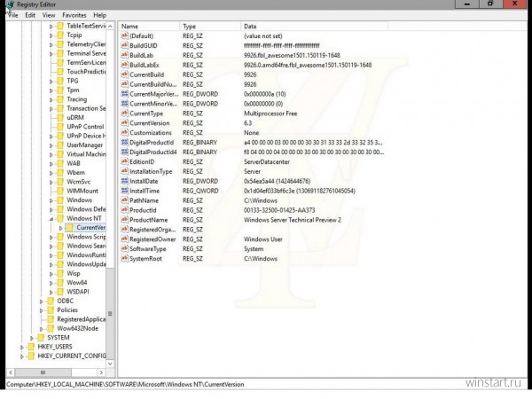Click the InstallDate DWORD value icon
This screenshot has height=399, width=532.
[x=123, y=181]
